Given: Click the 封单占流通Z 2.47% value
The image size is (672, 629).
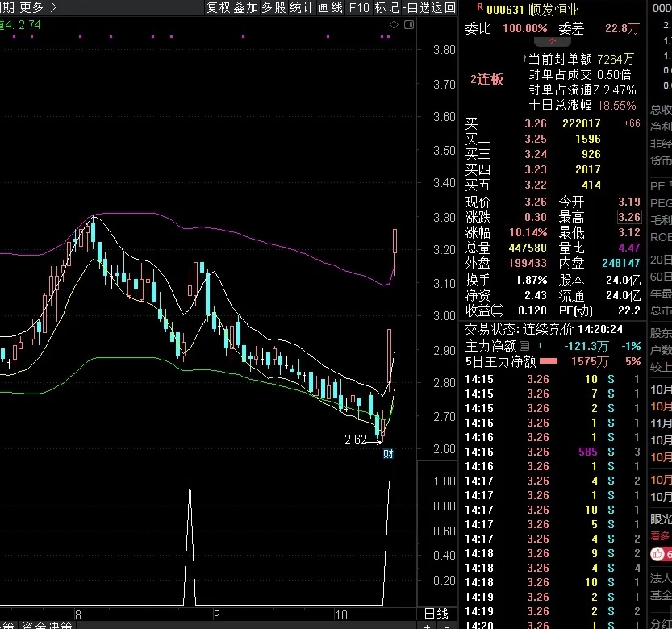Looking at the screenshot, I should 620,90.
